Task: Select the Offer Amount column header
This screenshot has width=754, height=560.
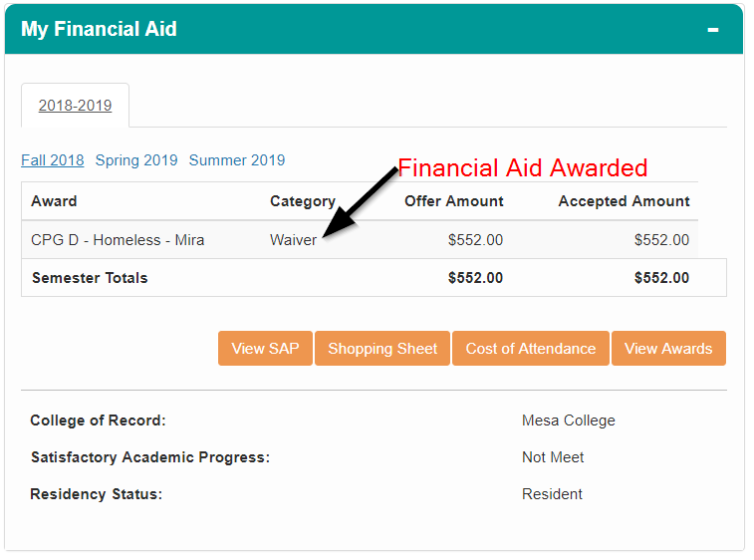Action: 453,201
